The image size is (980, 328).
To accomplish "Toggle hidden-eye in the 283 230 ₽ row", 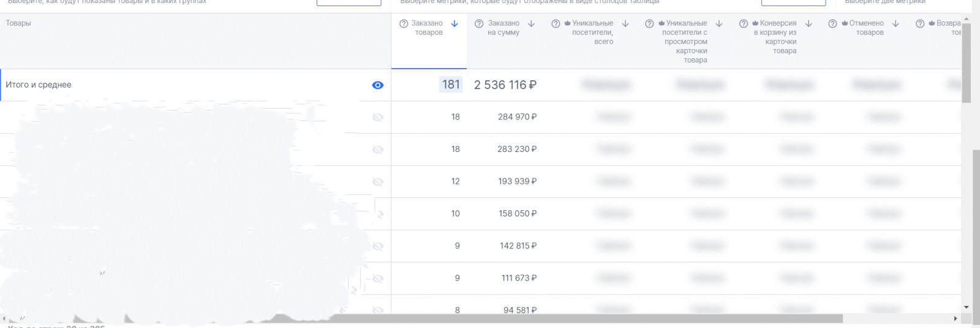I will click(378, 150).
